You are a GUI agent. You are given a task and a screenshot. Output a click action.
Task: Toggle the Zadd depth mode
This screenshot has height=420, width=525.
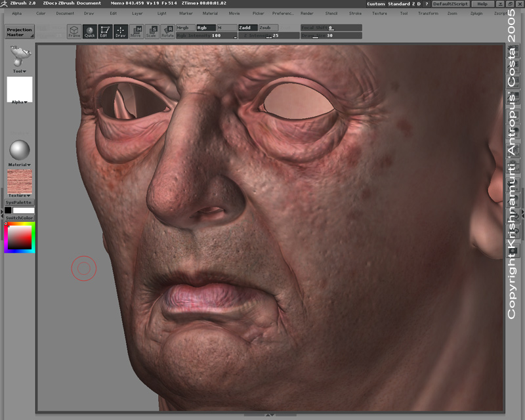(248, 28)
